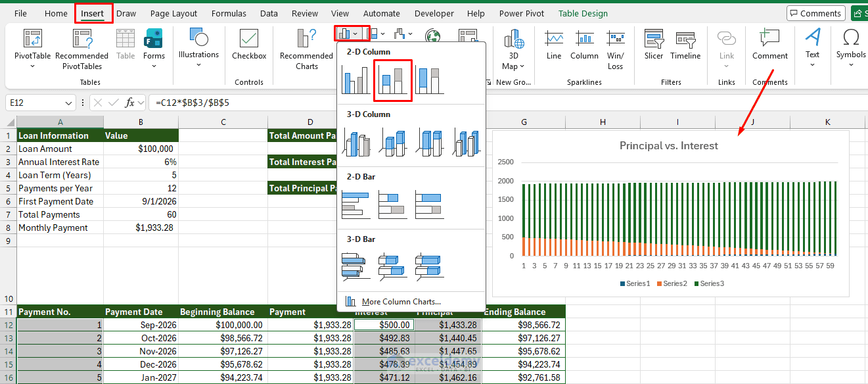
Task: Select the plain 3-D Column chart
Action: [x=467, y=142]
